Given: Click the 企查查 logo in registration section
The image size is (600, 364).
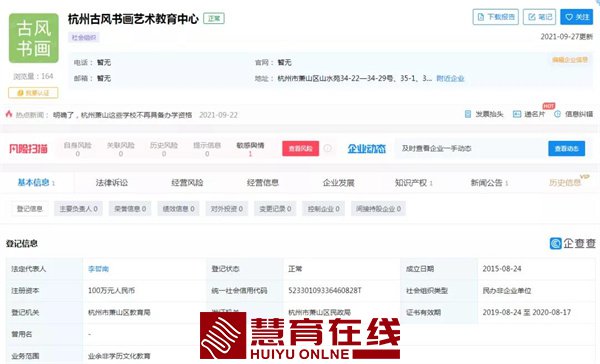Looking at the screenshot, I should [x=572, y=243].
